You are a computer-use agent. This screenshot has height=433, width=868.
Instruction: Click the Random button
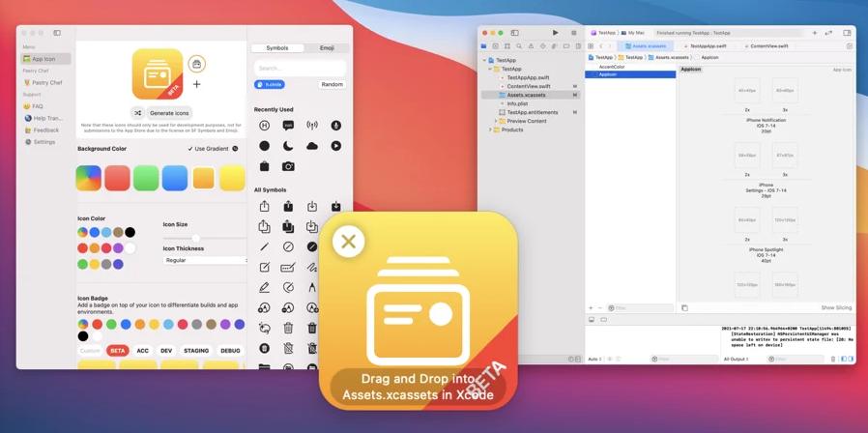[333, 85]
